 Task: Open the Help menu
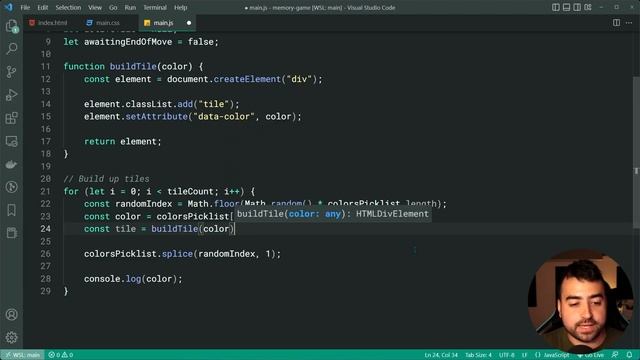click(x=180, y=7)
